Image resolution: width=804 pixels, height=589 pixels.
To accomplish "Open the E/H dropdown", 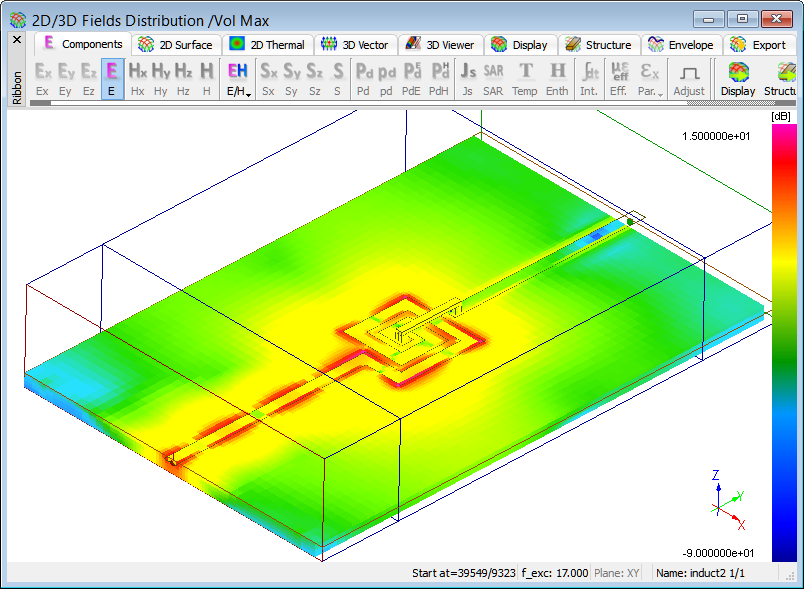I will click(x=238, y=78).
